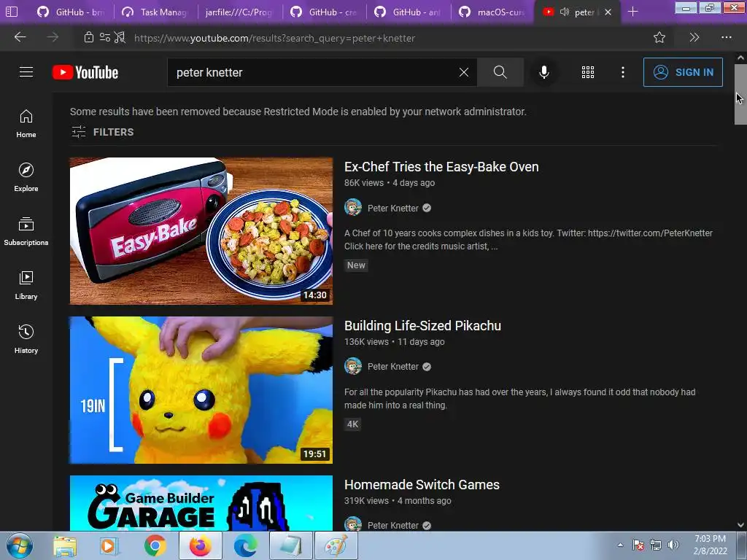
Task: Open Peter Knetter avatar on Easy-Bake result
Action: tap(353, 208)
